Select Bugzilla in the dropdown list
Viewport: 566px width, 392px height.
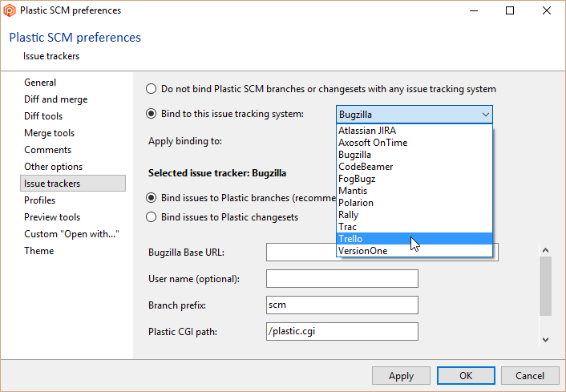tap(414, 155)
